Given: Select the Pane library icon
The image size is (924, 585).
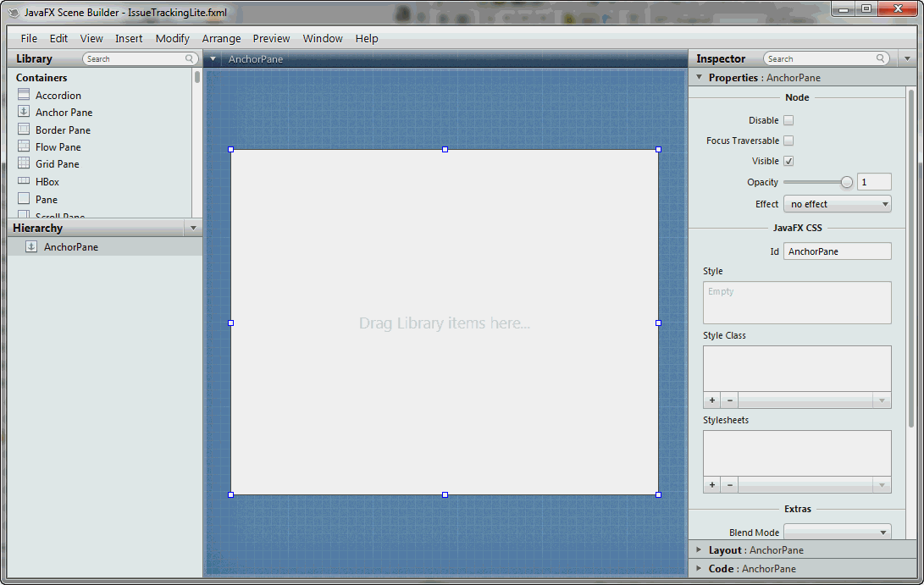Looking at the screenshot, I should (x=24, y=199).
